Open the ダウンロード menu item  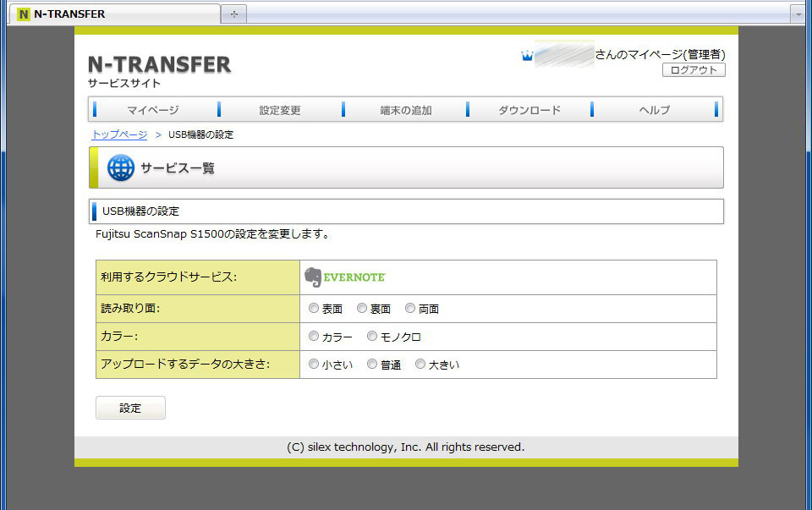click(529, 109)
